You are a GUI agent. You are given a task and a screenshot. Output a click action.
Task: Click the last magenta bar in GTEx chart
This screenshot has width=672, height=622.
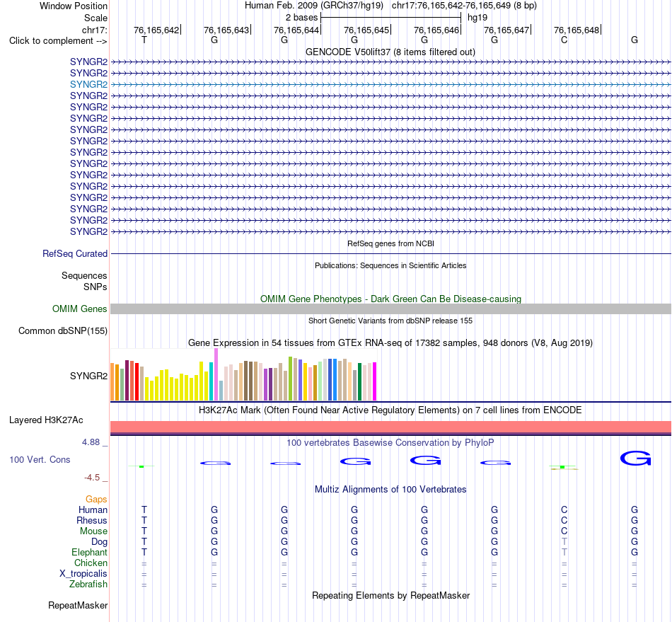click(374, 381)
